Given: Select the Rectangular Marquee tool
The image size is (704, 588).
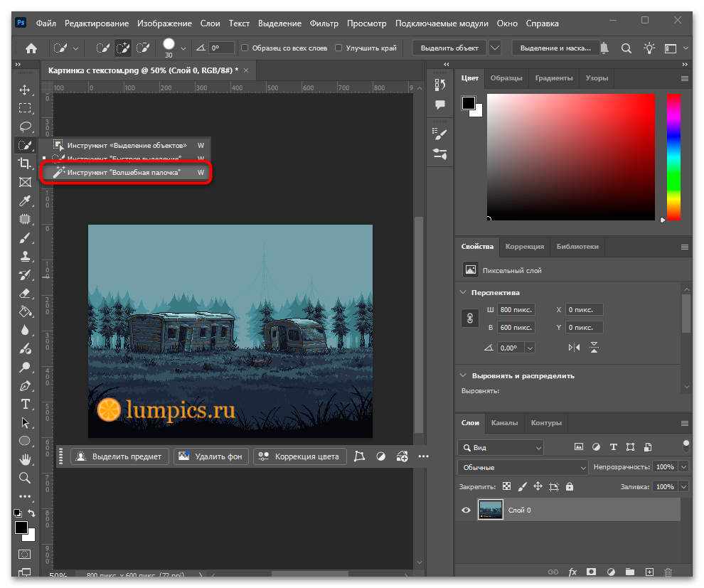Looking at the screenshot, I should click(x=25, y=108).
